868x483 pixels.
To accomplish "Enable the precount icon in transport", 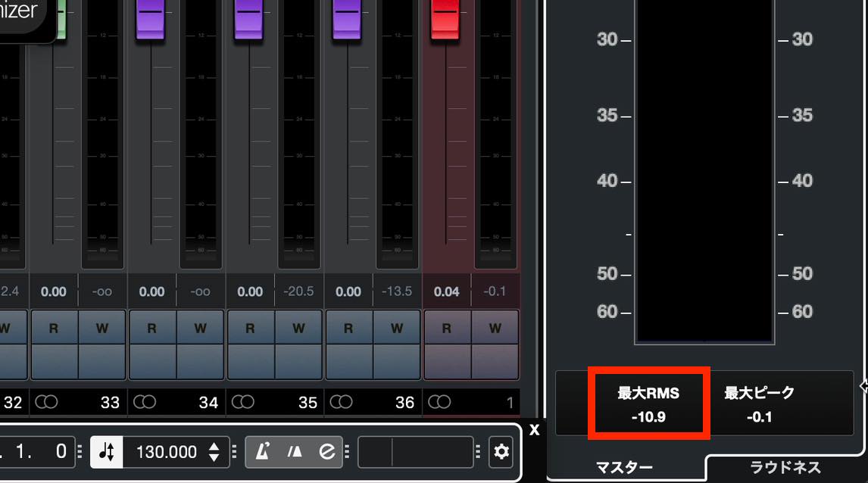I will pyautogui.click(x=295, y=452).
